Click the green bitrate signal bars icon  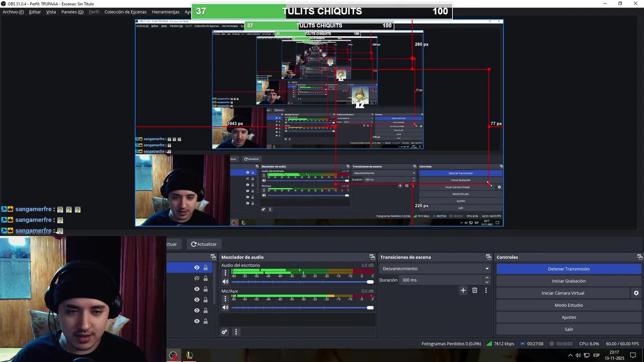(489, 344)
